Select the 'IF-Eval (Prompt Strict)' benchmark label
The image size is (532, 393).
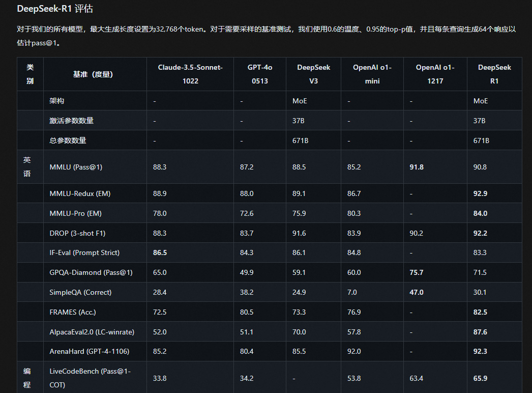(x=84, y=252)
